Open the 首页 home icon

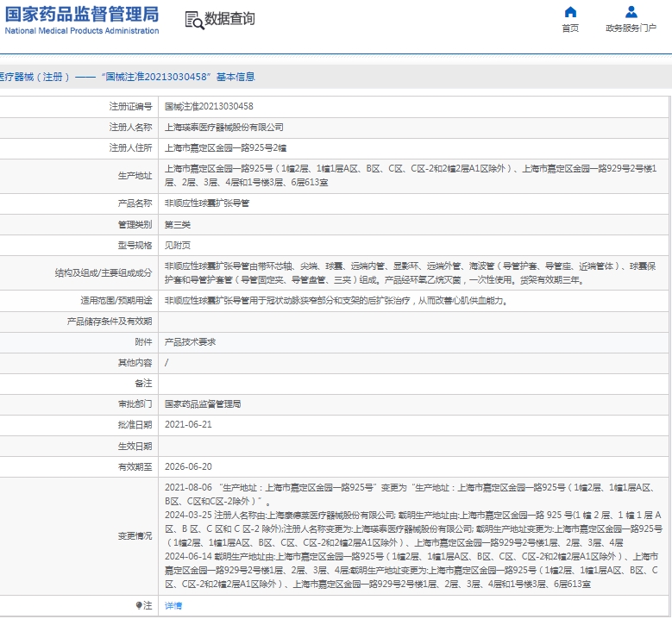[570, 11]
